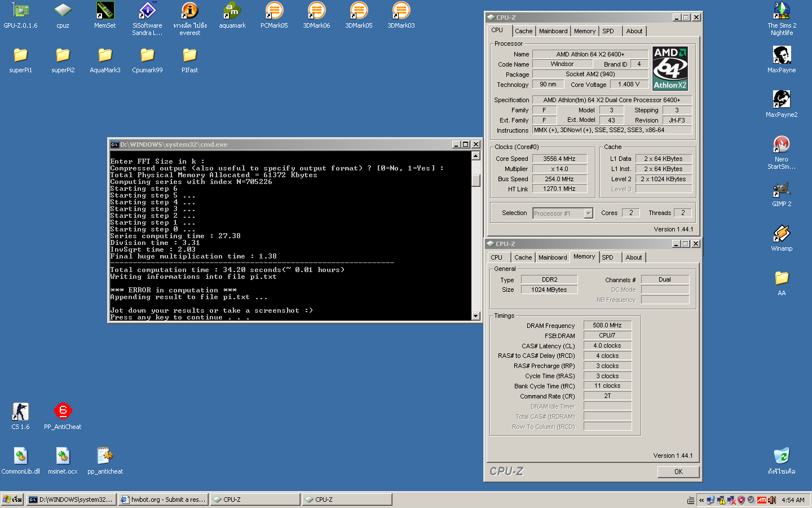Image resolution: width=812 pixels, height=508 pixels.
Task: Open the cpuz desktop shortcut
Action: (63, 15)
